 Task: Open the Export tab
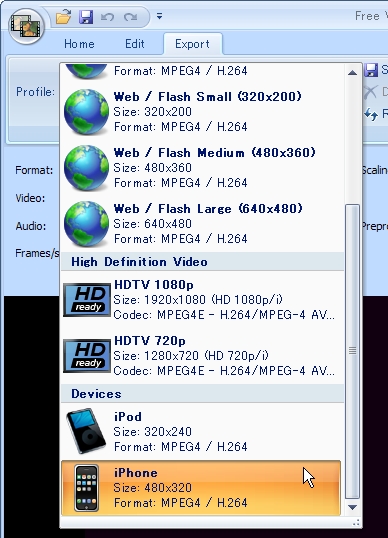pyautogui.click(x=192, y=44)
